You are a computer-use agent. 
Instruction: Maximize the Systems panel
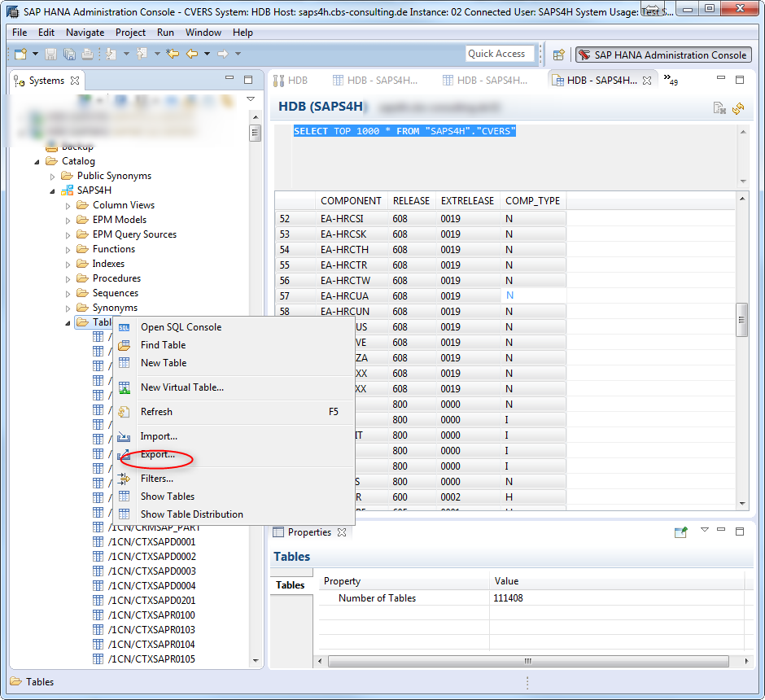tap(248, 80)
